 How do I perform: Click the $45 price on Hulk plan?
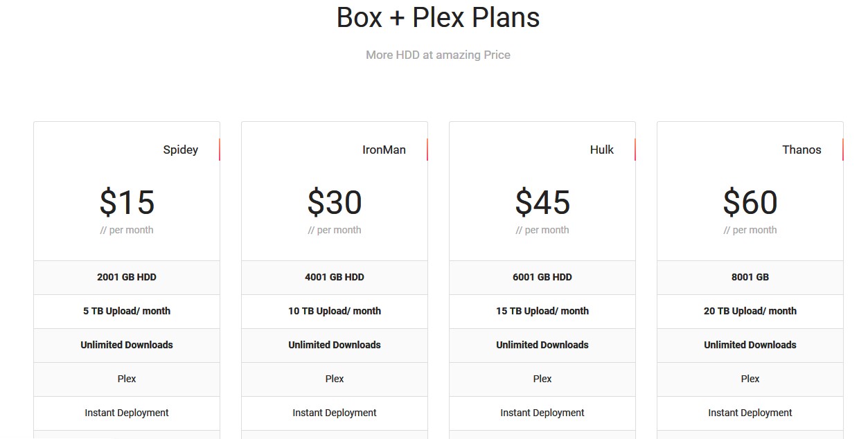point(542,202)
